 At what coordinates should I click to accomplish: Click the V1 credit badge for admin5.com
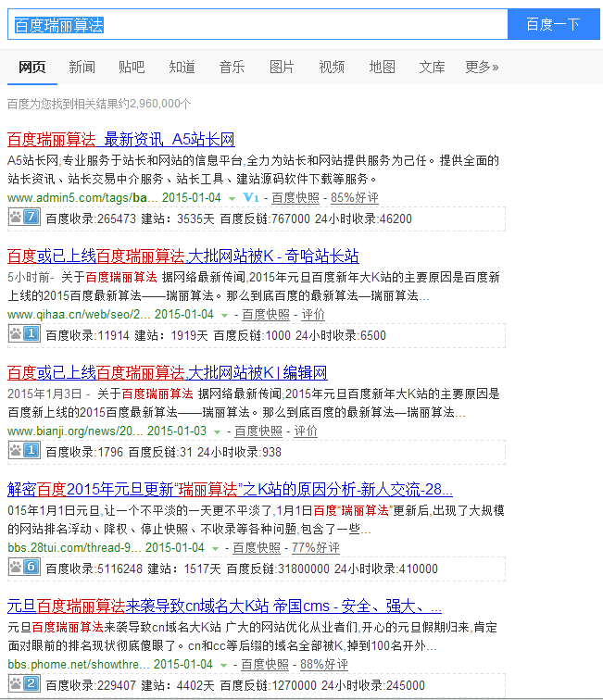tap(251, 197)
